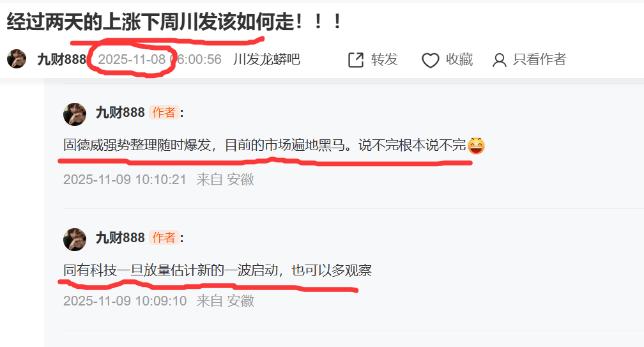Viewport: 644px width, 347px height.
Task: Click the 收藏 text button
Action: pos(459,59)
